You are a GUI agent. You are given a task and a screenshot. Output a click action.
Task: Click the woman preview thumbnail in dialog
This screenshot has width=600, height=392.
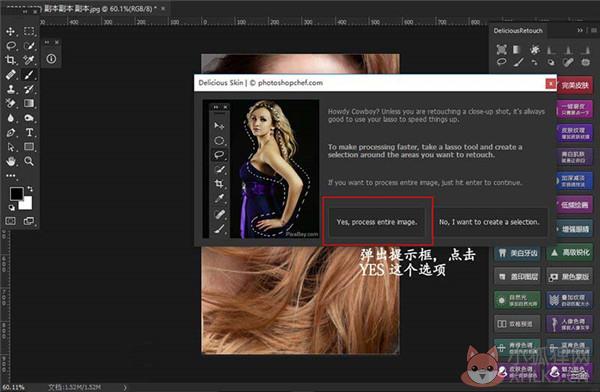click(x=261, y=169)
